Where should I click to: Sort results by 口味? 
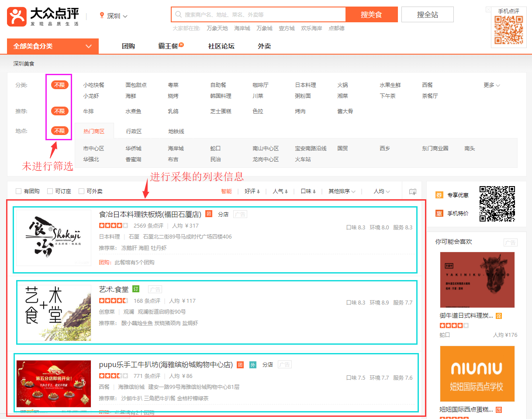(x=308, y=191)
